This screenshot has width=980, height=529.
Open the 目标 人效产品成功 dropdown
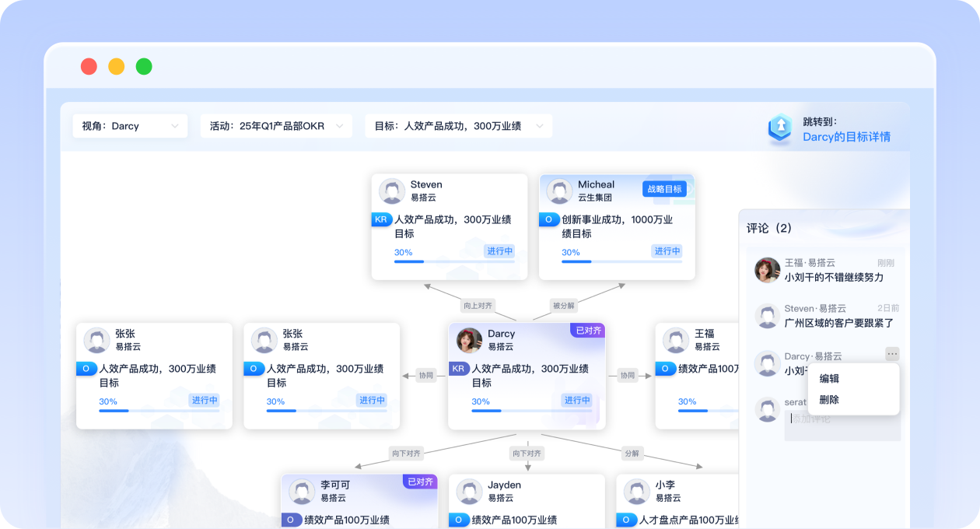(x=458, y=126)
